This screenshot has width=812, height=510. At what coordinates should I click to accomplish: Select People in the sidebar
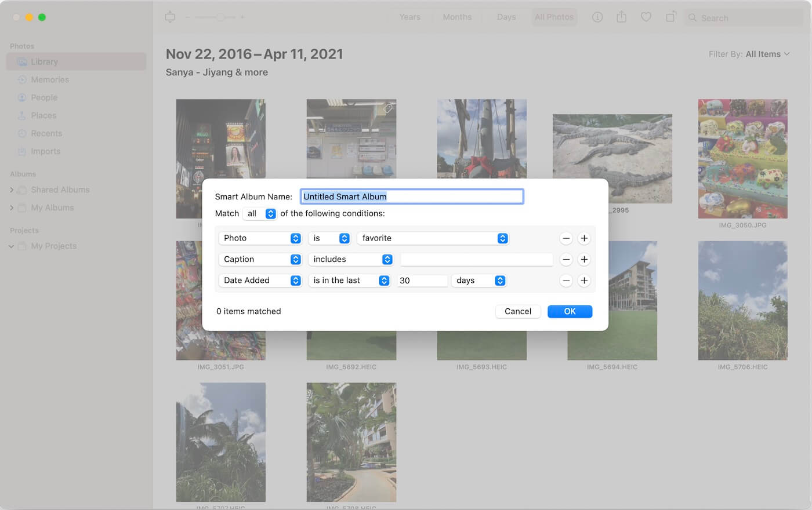[x=43, y=97]
